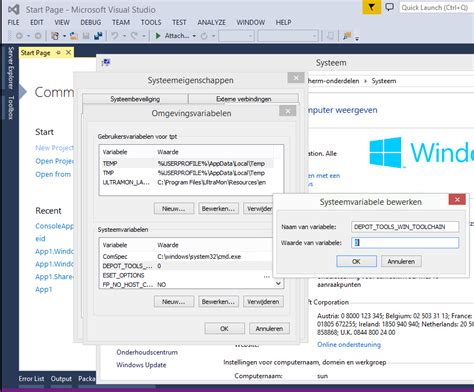Image resolution: width=474 pixels, height=392 pixels.
Task: Open the Redo dropdown arrow
Action: [144, 36]
